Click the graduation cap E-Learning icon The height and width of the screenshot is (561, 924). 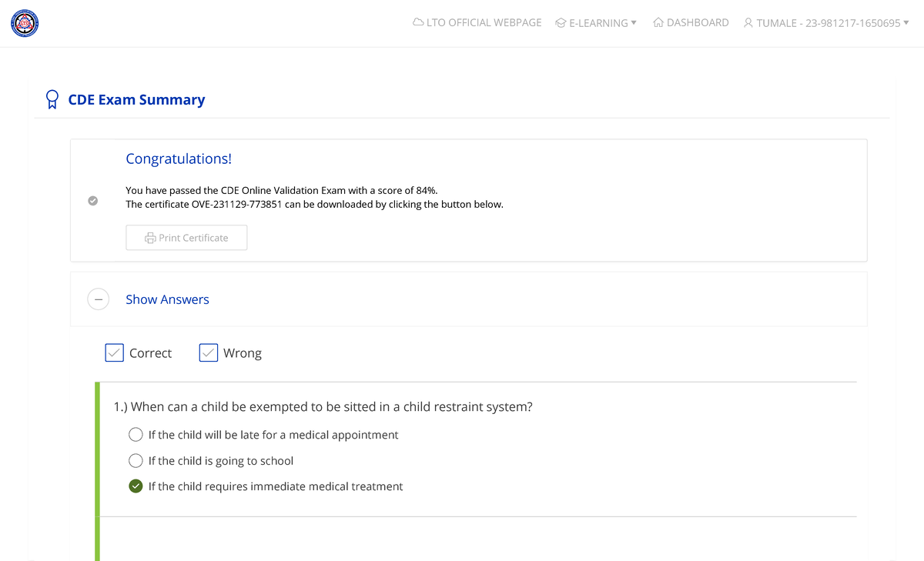point(561,23)
